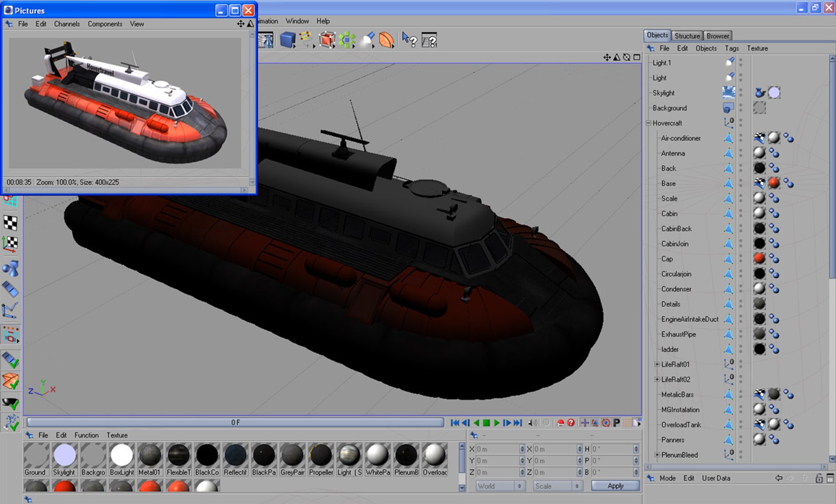Select the Cabin object in tree

pyautogui.click(x=669, y=213)
